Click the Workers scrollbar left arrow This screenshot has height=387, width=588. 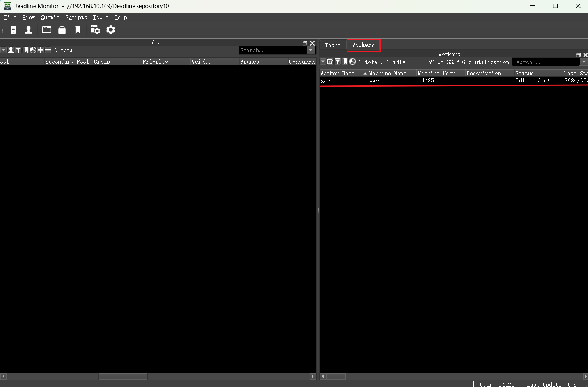[323, 376]
